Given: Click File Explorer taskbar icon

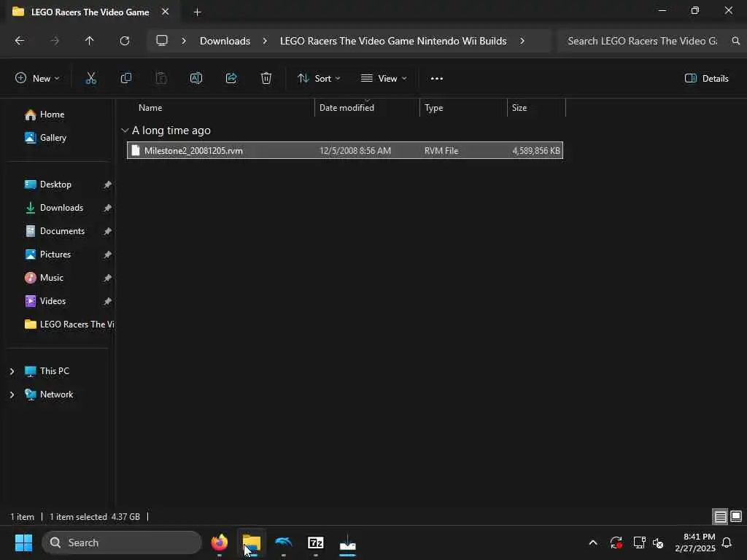Looking at the screenshot, I should tap(252, 542).
